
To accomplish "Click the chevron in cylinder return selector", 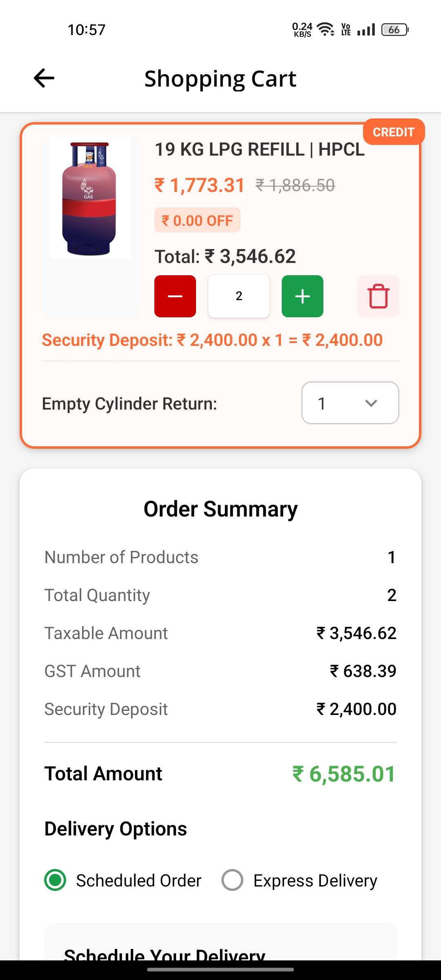I will tap(371, 403).
